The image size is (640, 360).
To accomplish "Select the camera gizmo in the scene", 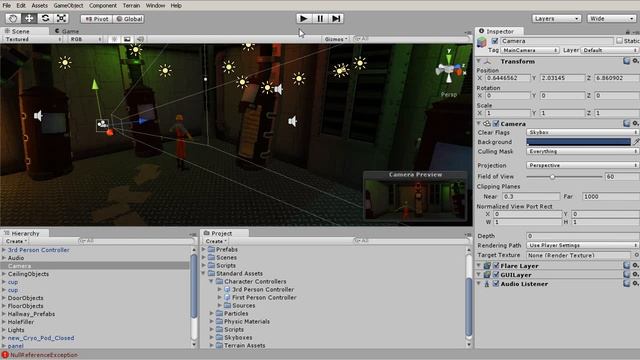I will click(102, 124).
